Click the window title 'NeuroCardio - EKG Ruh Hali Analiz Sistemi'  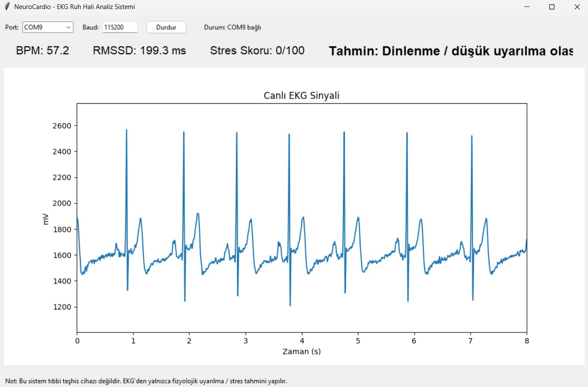[x=74, y=7]
